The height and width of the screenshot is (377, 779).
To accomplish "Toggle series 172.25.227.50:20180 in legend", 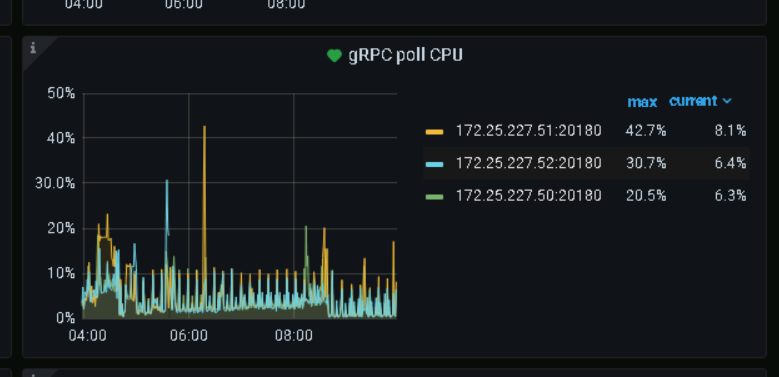I will 529,196.
